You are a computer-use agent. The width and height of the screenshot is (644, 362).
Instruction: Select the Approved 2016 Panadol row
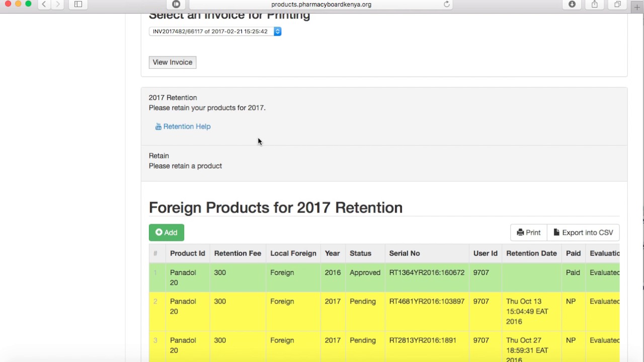tap(384, 278)
